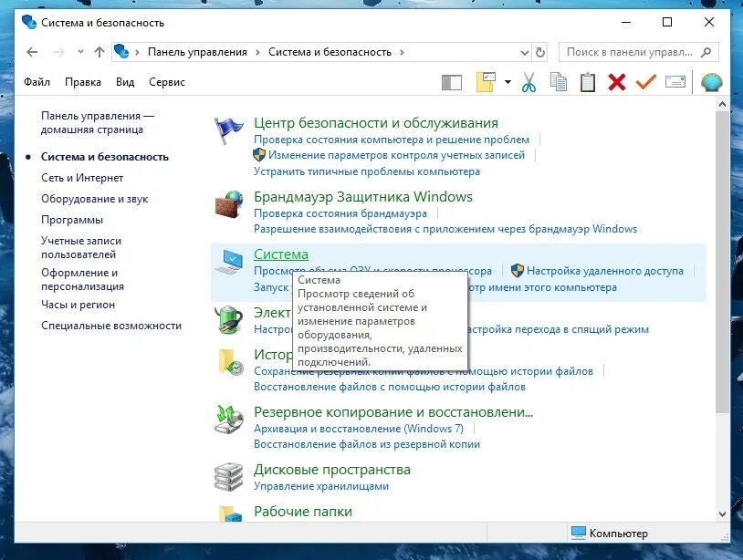Click the rename toolbar icon
The width and height of the screenshot is (743, 560).
[x=675, y=82]
